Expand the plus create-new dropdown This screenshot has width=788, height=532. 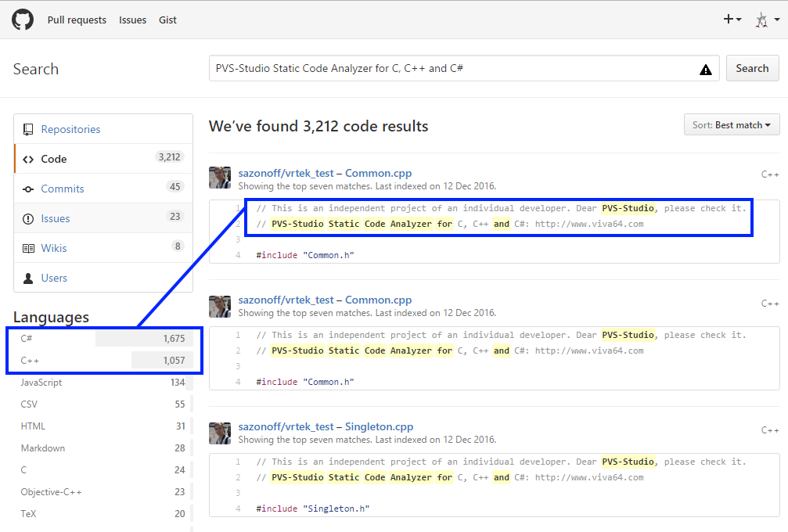point(732,19)
